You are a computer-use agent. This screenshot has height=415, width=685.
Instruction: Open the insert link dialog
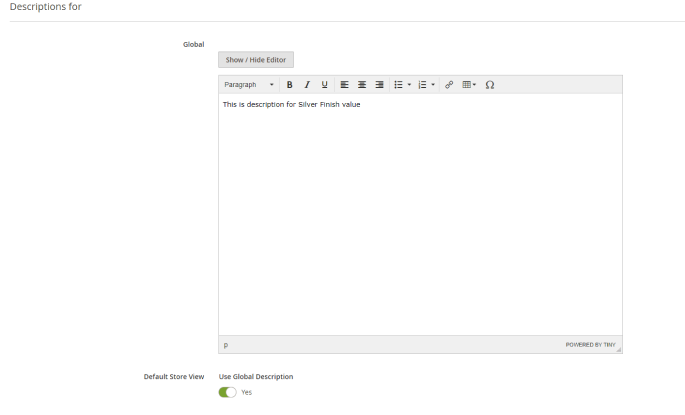coord(449,85)
